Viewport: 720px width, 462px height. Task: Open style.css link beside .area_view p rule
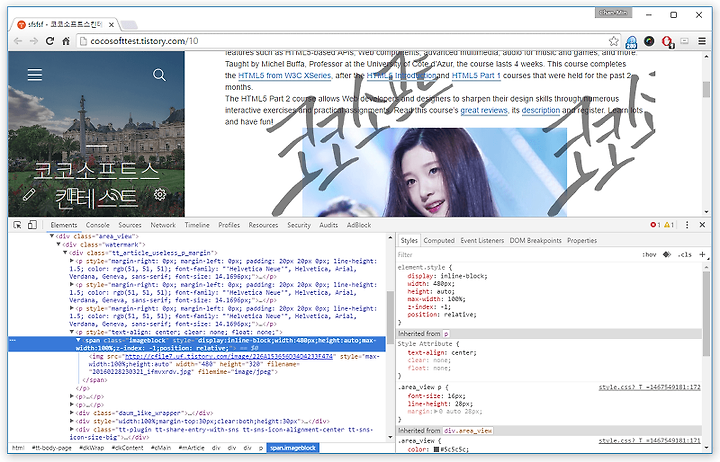click(650, 387)
